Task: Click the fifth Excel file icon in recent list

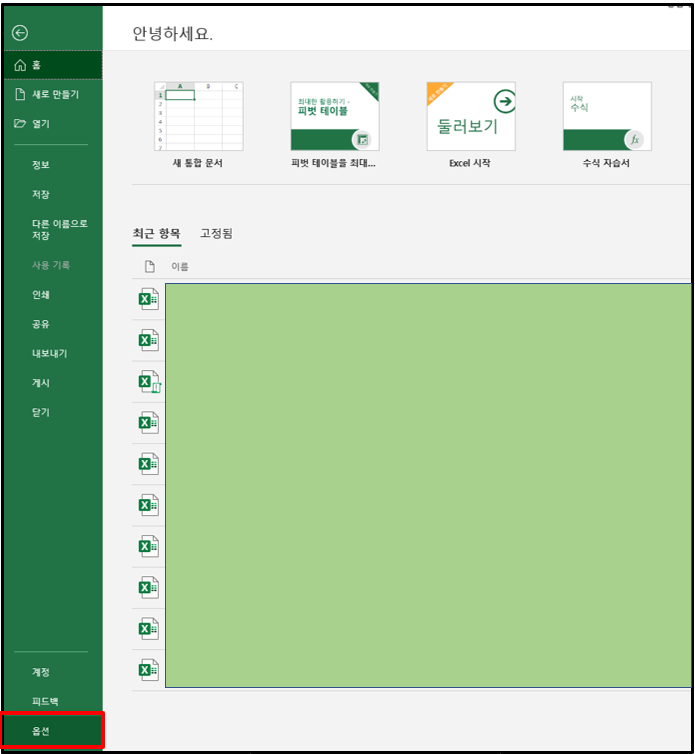Action: coord(149,464)
